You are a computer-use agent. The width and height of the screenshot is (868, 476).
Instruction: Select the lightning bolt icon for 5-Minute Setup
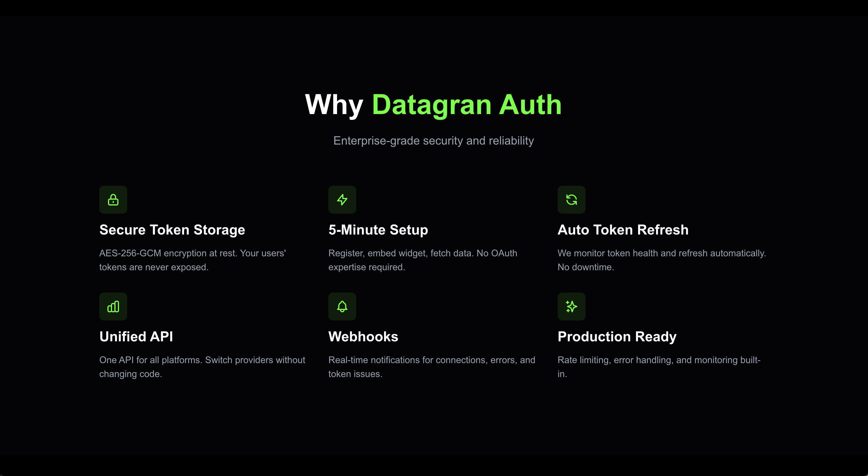(x=342, y=199)
